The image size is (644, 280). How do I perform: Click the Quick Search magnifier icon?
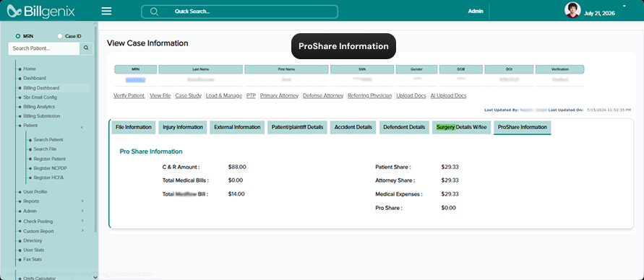(x=154, y=12)
